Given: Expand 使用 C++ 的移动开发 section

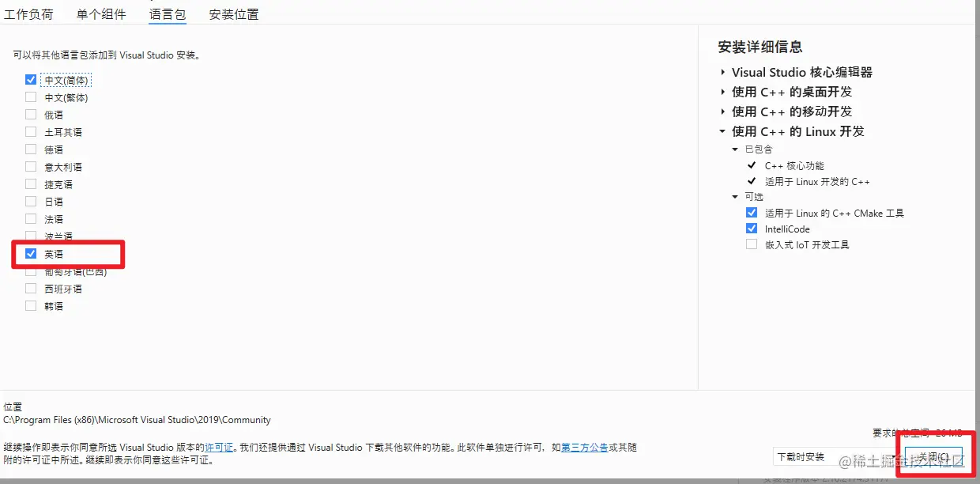Looking at the screenshot, I should 723,112.
